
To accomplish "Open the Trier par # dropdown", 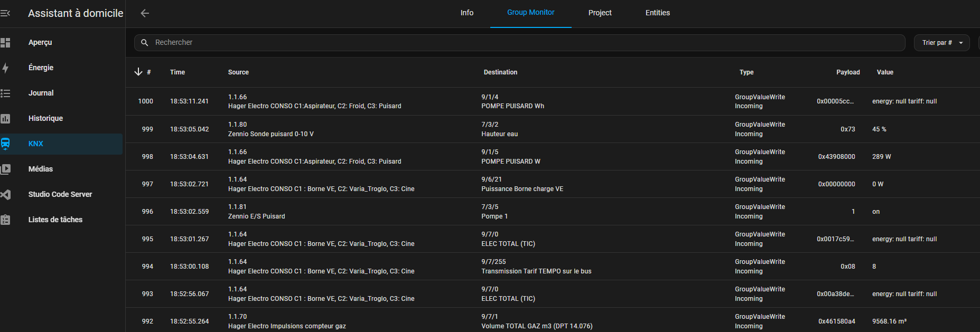I will pyautogui.click(x=941, y=43).
